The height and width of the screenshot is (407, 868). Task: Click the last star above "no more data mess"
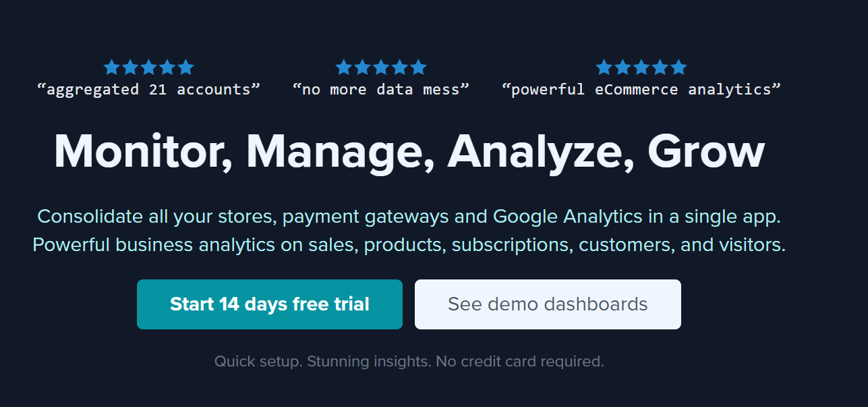[x=419, y=67]
